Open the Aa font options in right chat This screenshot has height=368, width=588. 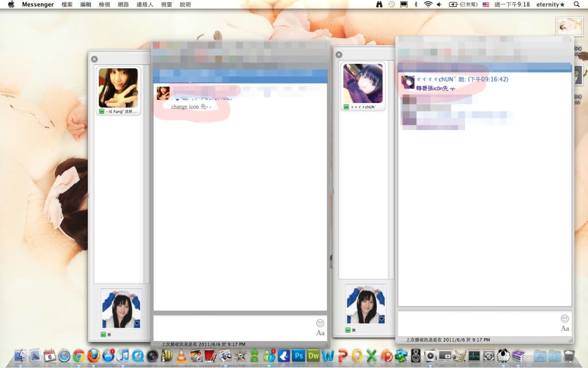coord(565,328)
